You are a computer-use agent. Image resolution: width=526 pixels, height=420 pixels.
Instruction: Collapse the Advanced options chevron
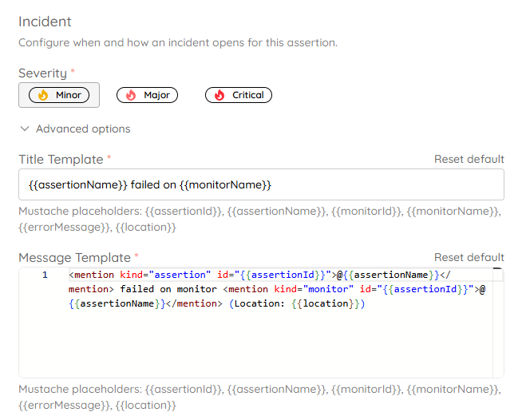click(x=25, y=129)
